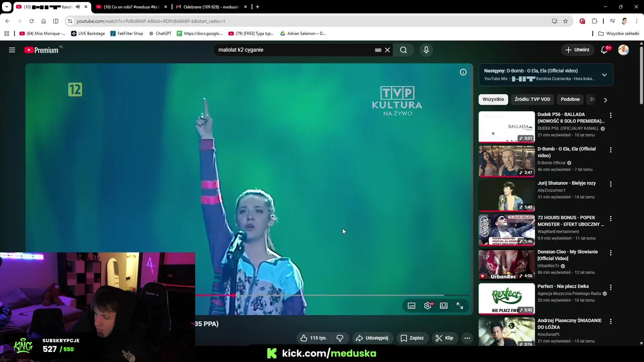Open options for Jurij Shatunov video

coord(611,184)
